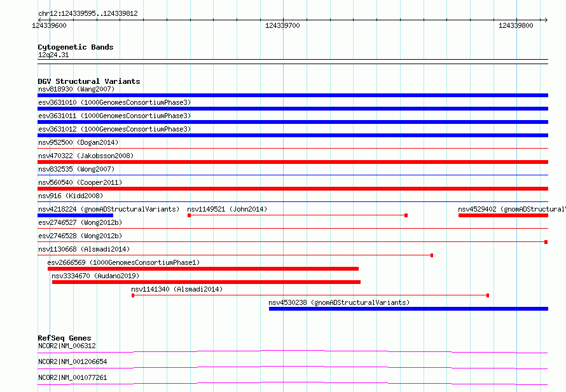Select the esv3631010 blue variant bar
Screen dimensions: 566x392
coord(293,109)
